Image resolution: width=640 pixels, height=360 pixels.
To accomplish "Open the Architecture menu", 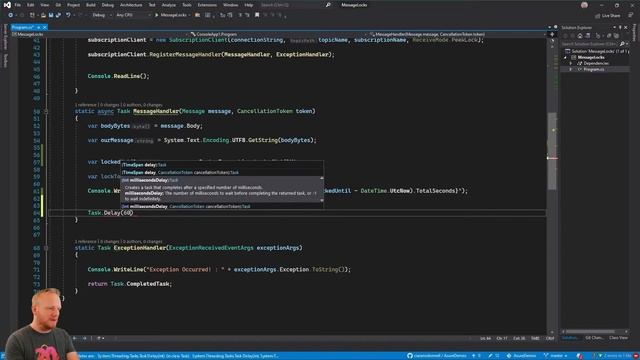I will click(131, 5).
